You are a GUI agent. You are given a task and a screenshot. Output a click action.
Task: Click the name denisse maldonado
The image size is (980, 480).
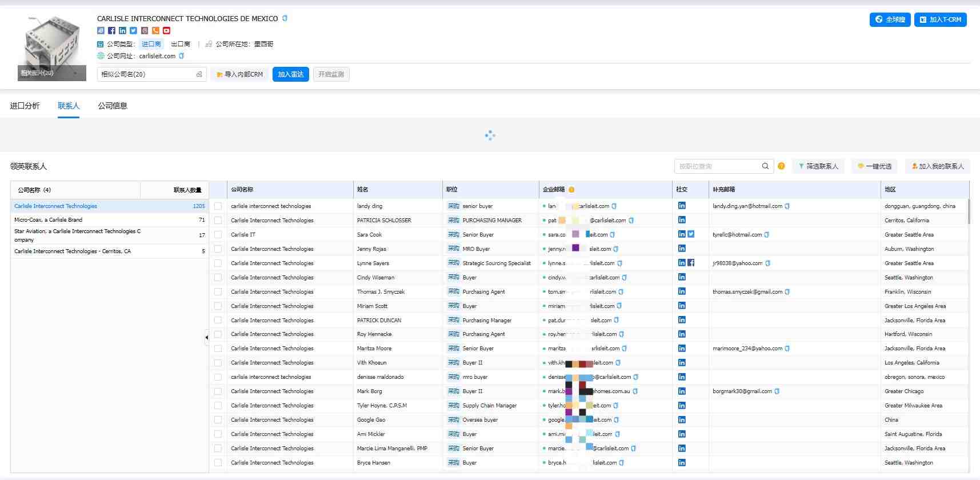tap(381, 377)
